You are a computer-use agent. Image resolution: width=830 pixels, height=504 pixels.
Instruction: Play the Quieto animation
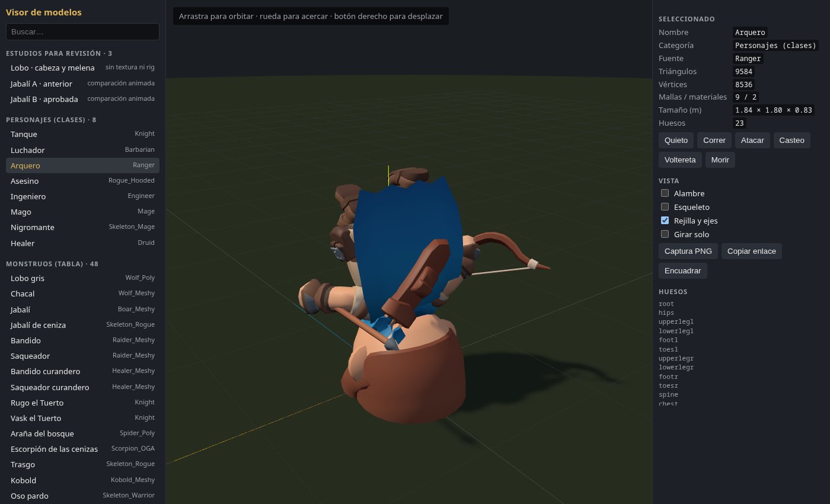point(676,141)
